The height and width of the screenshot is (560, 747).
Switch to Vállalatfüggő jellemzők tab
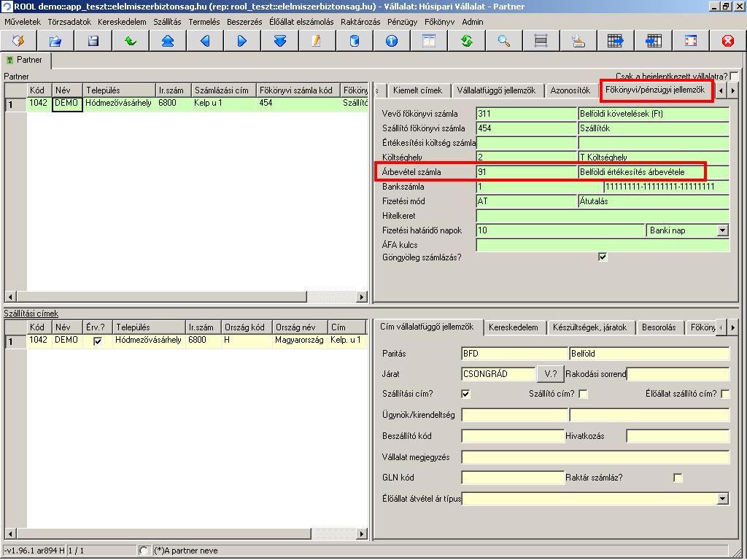pyautogui.click(x=496, y=90)
